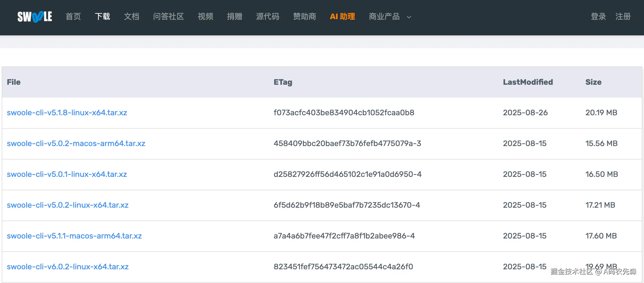Click the chevron beside 商业产品
Image resolution: width=644 pixels, height=283 pixels.
coord(409,17)
